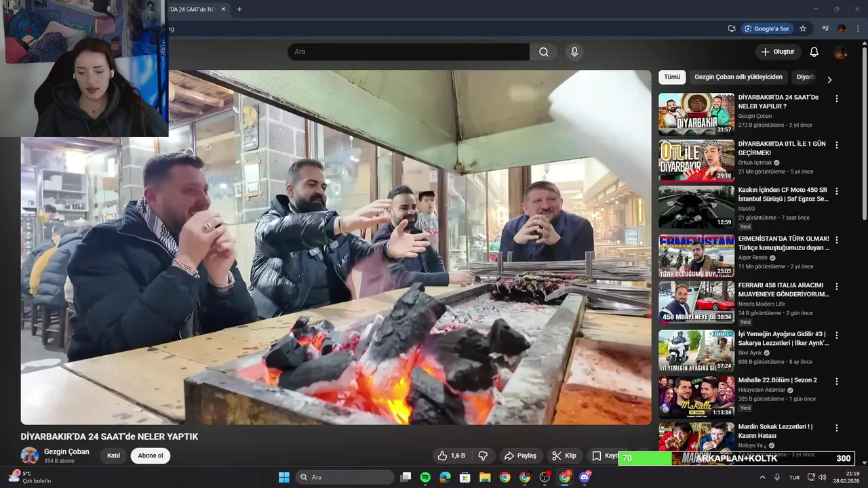Open Mahalle 22.Bölüm Sezon 2 thumbnail

coord(696,397)
